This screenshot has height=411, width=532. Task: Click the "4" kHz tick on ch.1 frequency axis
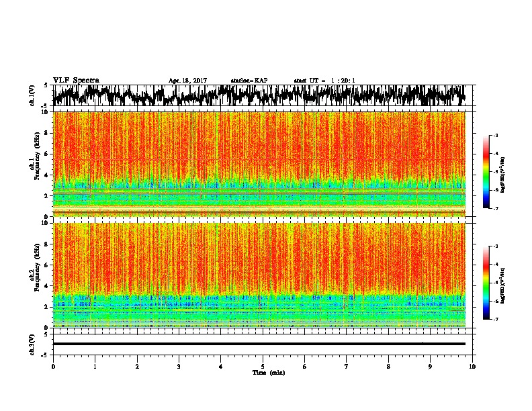tap(46, 175)
